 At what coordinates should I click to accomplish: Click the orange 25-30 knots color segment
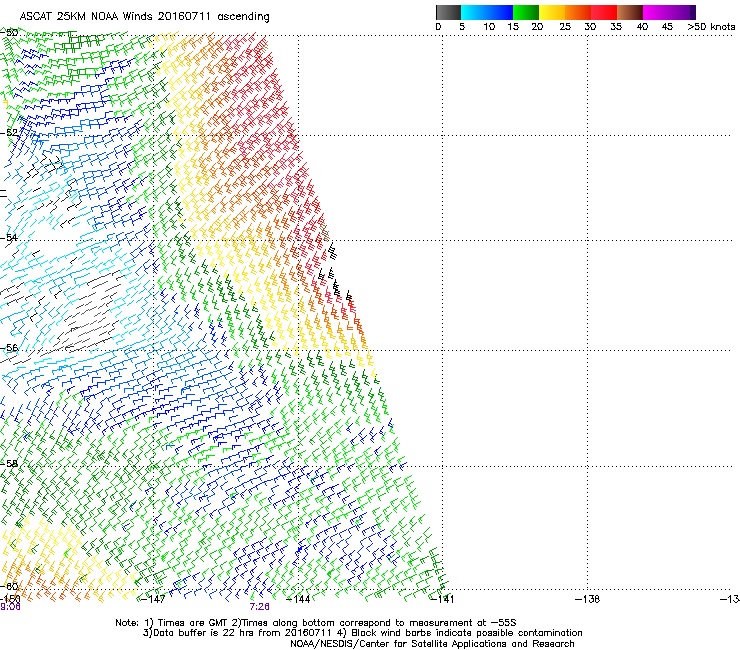pyautogui.click(x=578, y=12)
